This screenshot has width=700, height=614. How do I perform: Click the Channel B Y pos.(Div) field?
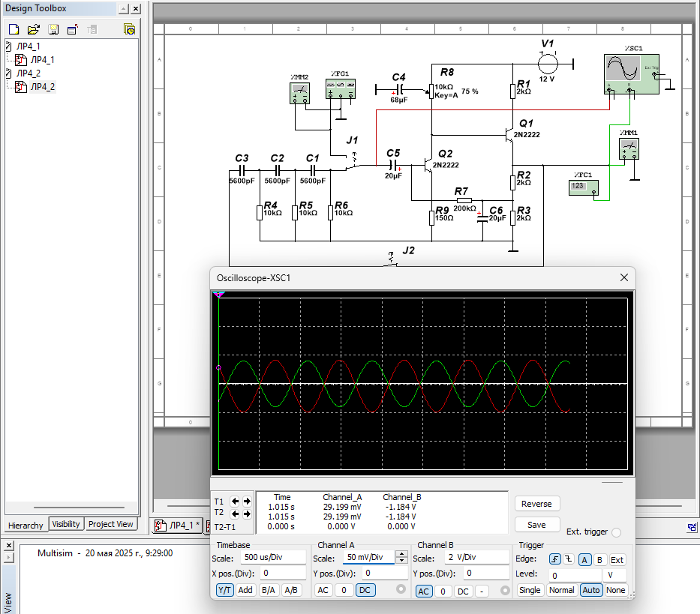click(485, 573)
